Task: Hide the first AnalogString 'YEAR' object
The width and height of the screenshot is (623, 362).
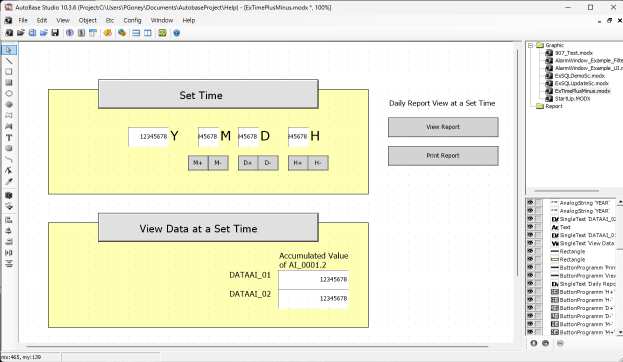Action: (x=530, y=203)
